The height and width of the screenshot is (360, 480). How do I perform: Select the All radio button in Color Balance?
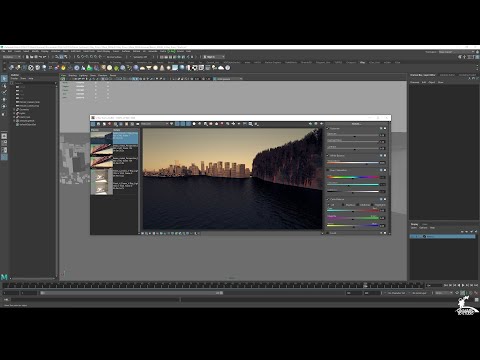tap(329, 205)
